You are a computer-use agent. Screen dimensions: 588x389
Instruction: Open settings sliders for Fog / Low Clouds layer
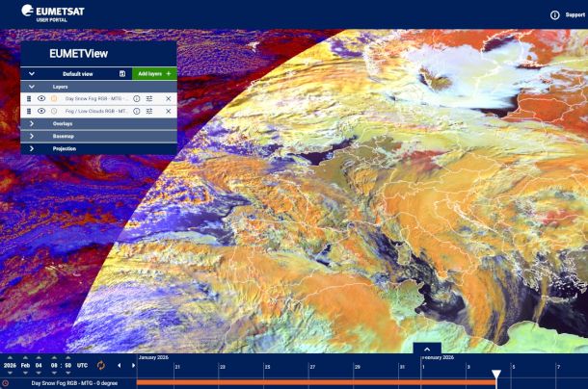tap(149, 112)
